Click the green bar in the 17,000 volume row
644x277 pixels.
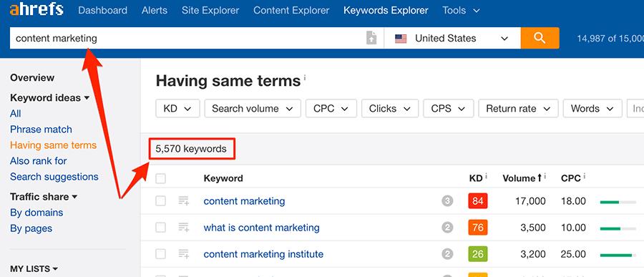point(610,202)
